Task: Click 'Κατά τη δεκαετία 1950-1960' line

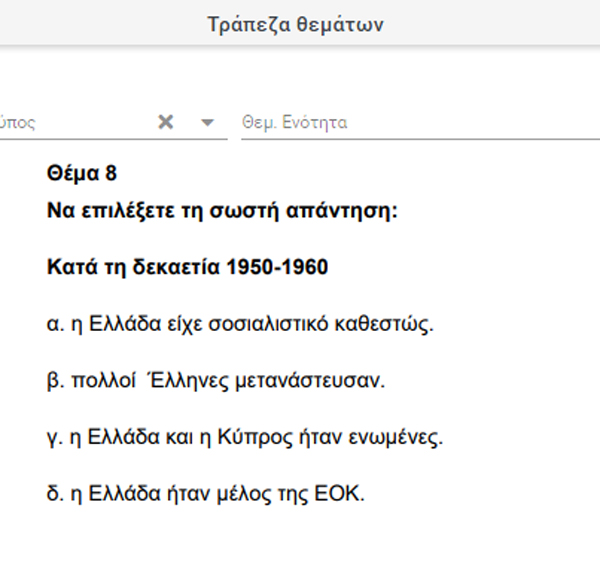Action: click(187, 267)
